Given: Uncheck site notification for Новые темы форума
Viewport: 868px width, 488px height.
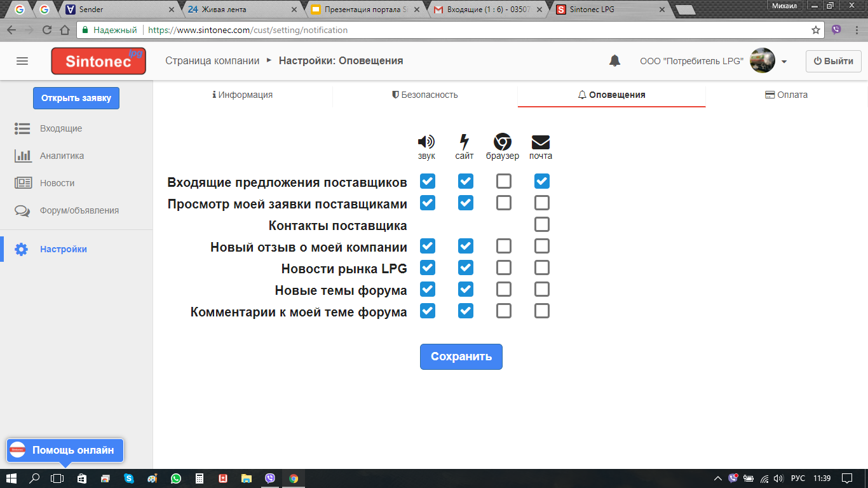Looking at the screenshot, I should tap(466, 289).
